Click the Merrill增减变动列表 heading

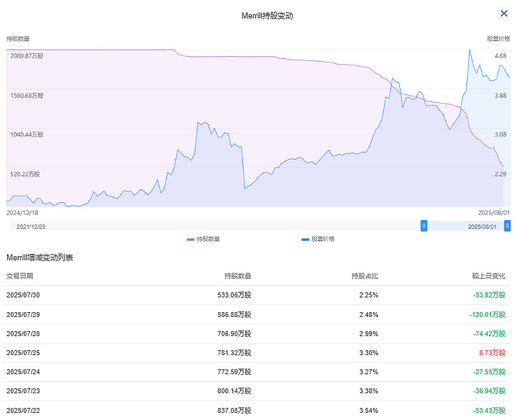pos(40,257)
